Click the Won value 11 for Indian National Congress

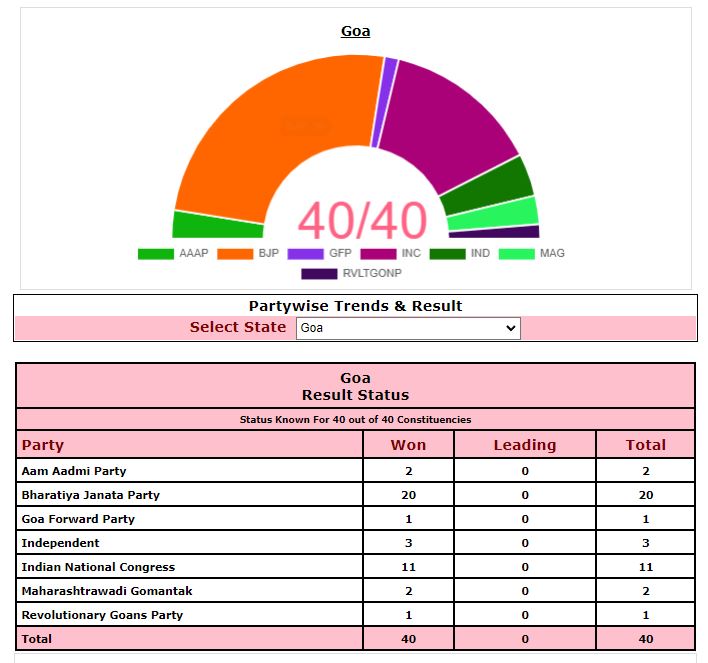click(409, 567)
